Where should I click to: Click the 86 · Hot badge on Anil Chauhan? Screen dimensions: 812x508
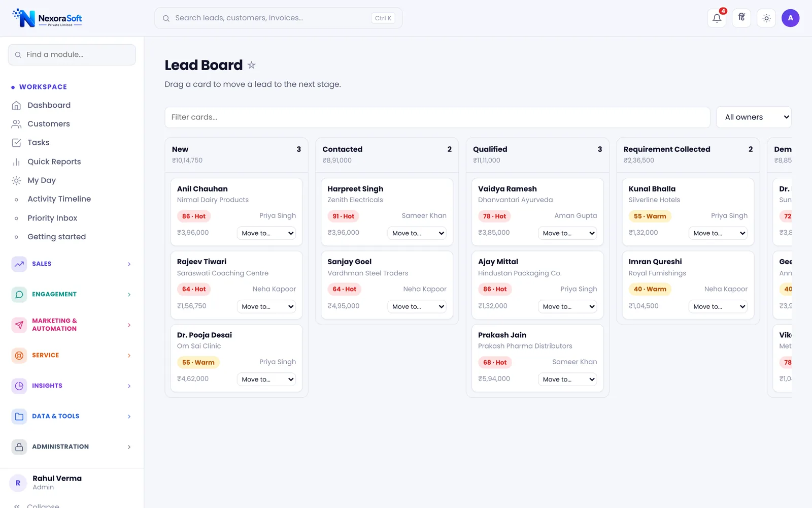[194, 216]
